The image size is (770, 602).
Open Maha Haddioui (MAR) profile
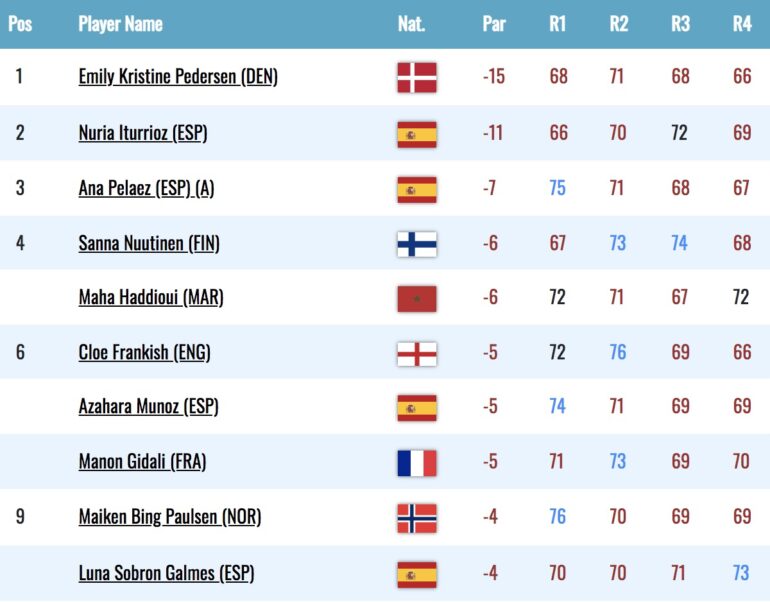151,298
